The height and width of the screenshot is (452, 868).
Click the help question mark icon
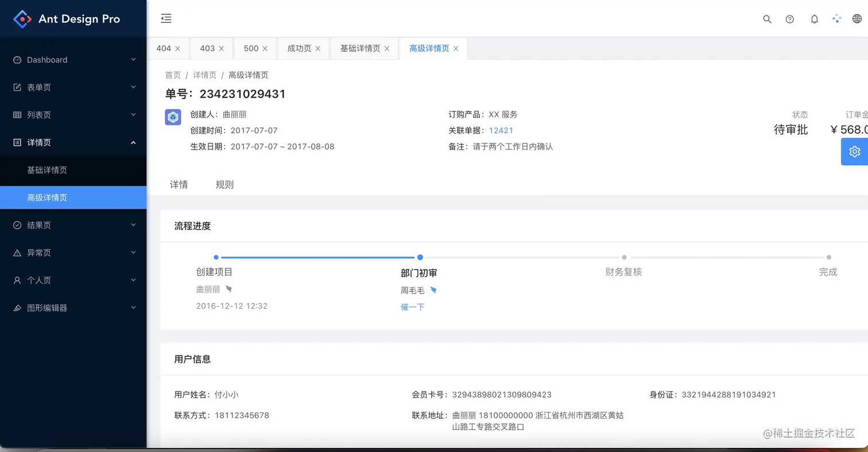coord(790,19)
